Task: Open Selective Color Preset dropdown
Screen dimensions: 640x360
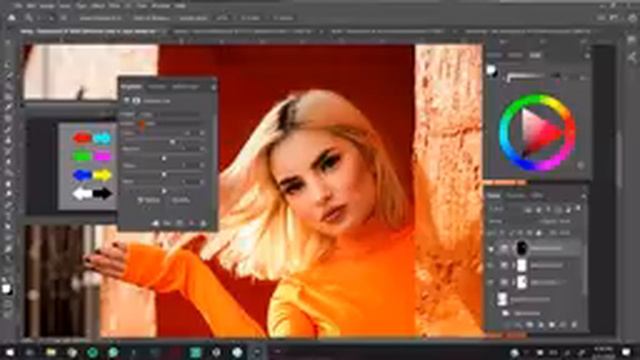Action: coord(171,114)
